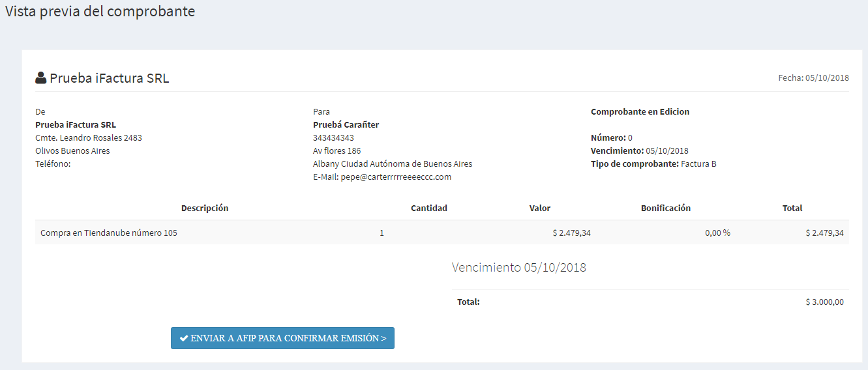
Task: Click the email pepe@carterrrrreeeeccc.com
Action: tap(396, 177)
